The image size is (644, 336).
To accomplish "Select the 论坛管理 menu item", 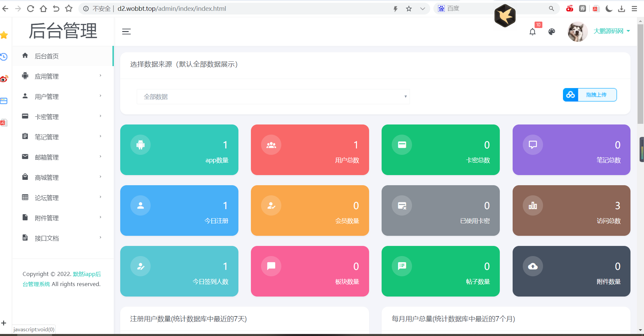I will (47, 197).
